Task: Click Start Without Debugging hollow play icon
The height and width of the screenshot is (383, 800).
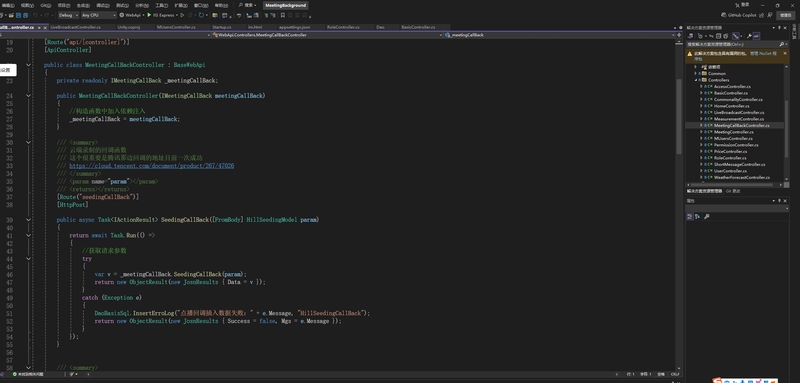Action: tap(182, 15)
